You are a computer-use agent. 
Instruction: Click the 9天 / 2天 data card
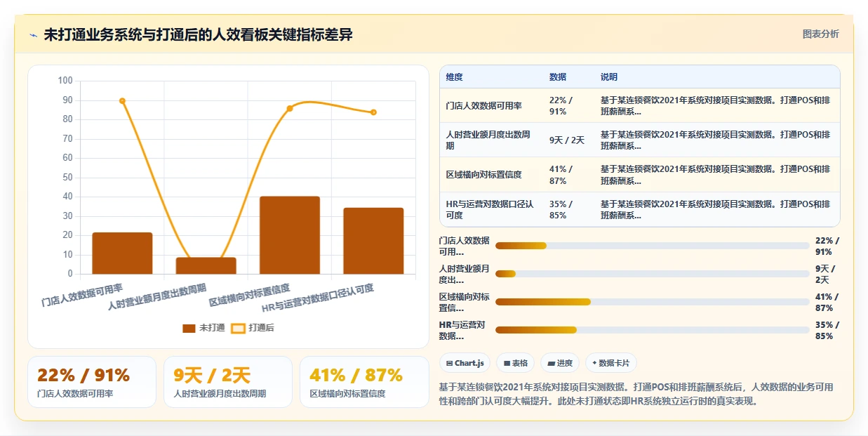(x=228, y=382)
